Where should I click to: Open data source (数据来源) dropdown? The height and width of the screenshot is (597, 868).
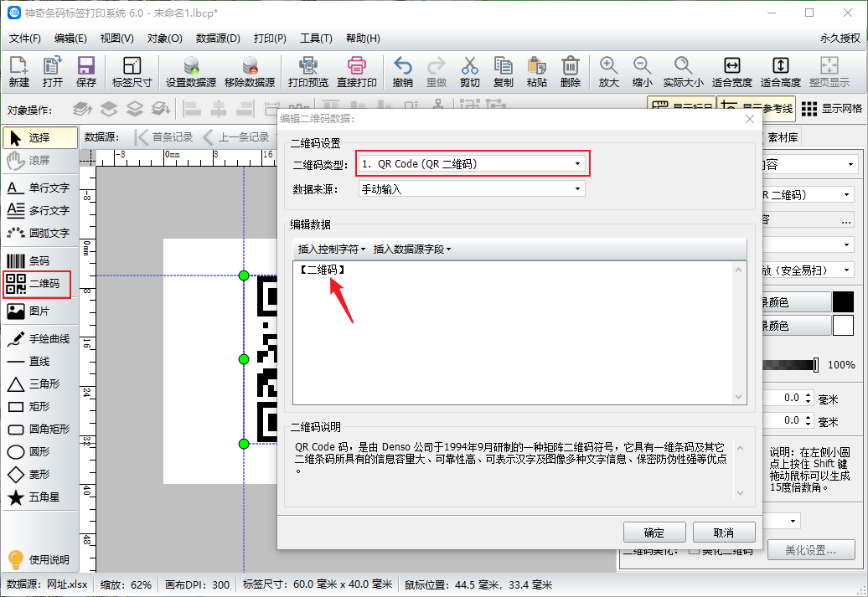[472, 188]
